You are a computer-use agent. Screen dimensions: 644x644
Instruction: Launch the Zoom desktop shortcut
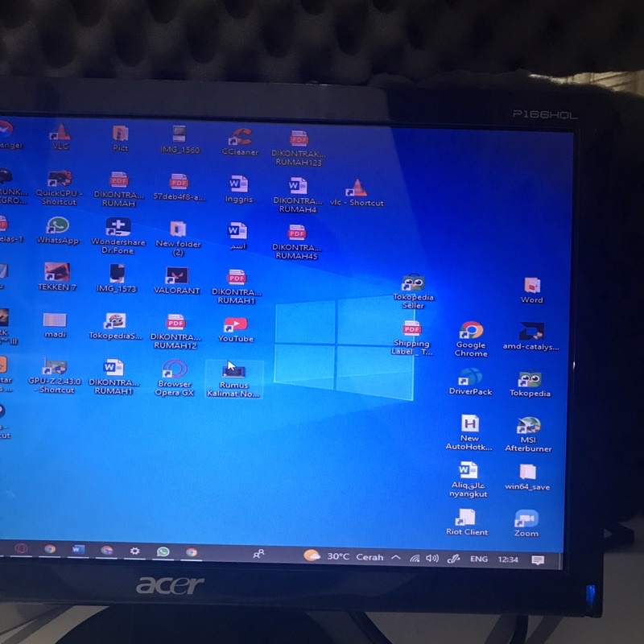[x=526, y=524]
